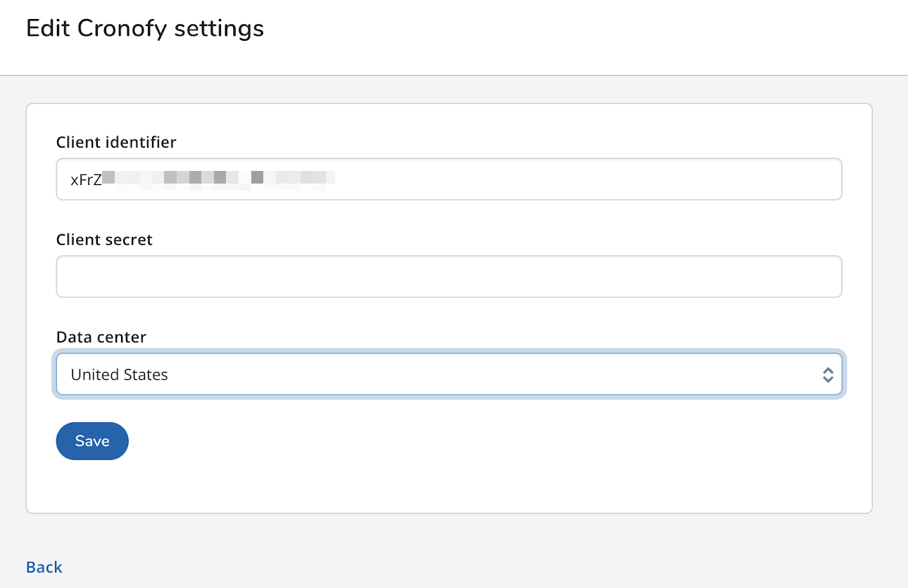The image size is (908, 588).
Task: Click the 'Edit Cronofy settings' heading
Action: (145, 28)
